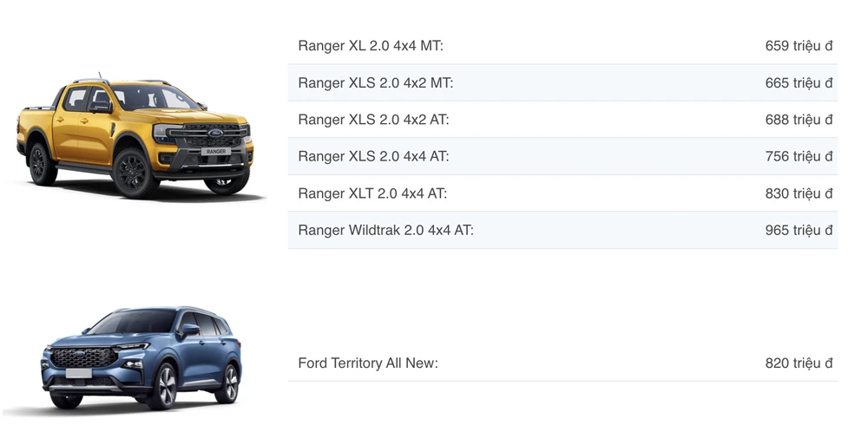
Task: Click the Wildtrak's 965 triệu đ price
Action: [x=799, y=231]
